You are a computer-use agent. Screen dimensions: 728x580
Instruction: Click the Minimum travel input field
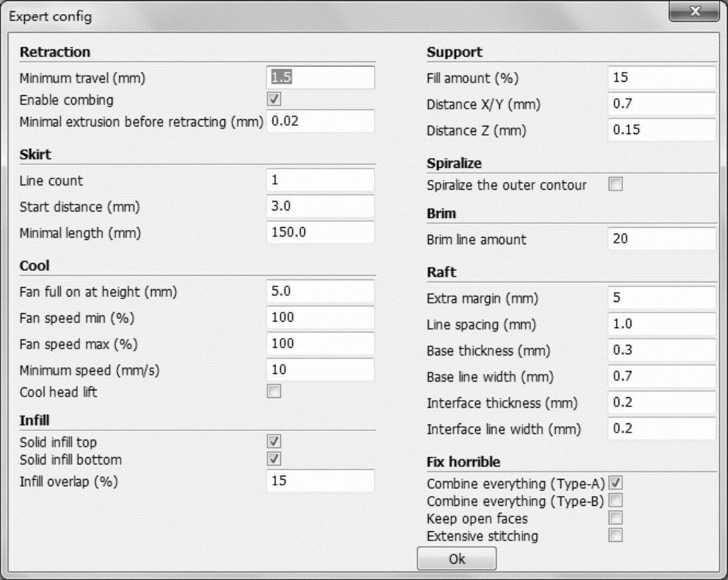point(320,77)
